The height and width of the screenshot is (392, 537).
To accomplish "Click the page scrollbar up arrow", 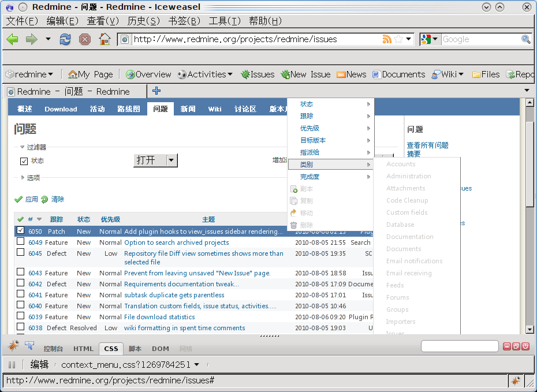I will pyautogui.click(x=529, y=102).
